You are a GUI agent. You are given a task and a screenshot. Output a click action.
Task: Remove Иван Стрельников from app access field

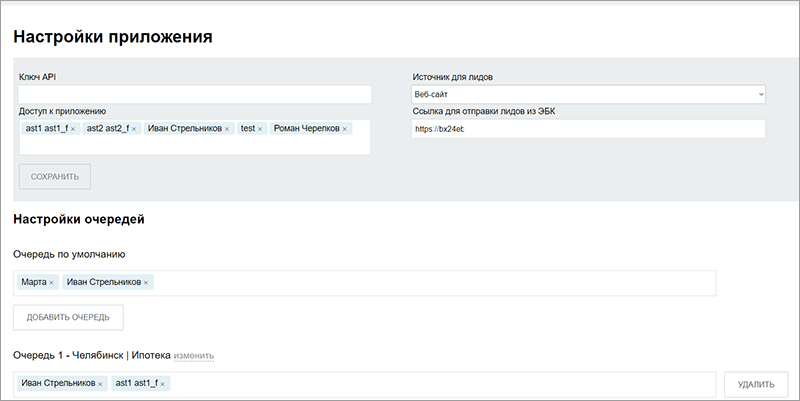point(227,129)
